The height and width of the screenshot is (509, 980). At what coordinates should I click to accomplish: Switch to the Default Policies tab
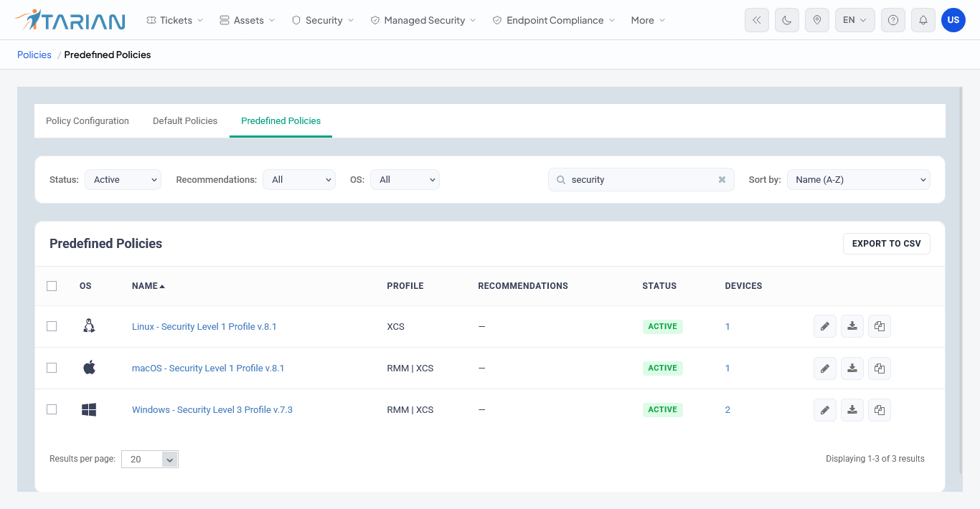coord(185,121)
